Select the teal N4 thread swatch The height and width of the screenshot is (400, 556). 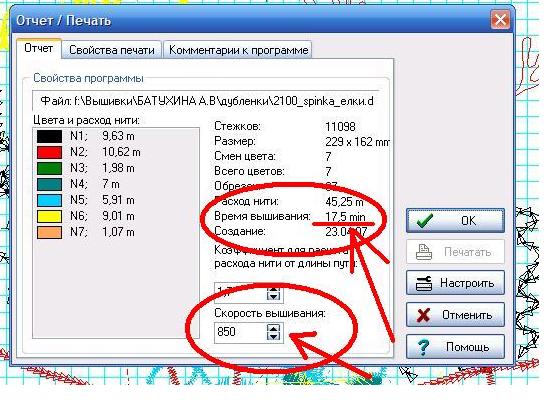click(x=49, y=184)
